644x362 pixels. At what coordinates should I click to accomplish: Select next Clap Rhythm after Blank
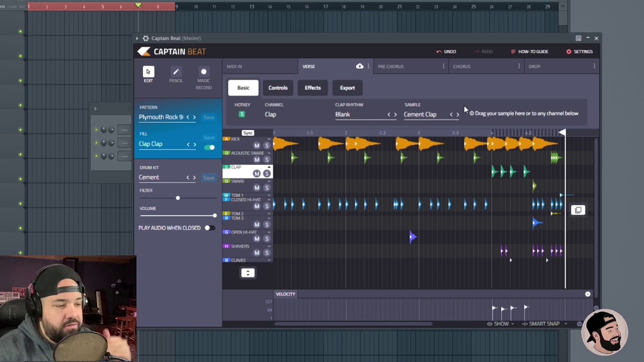point(395,115)
